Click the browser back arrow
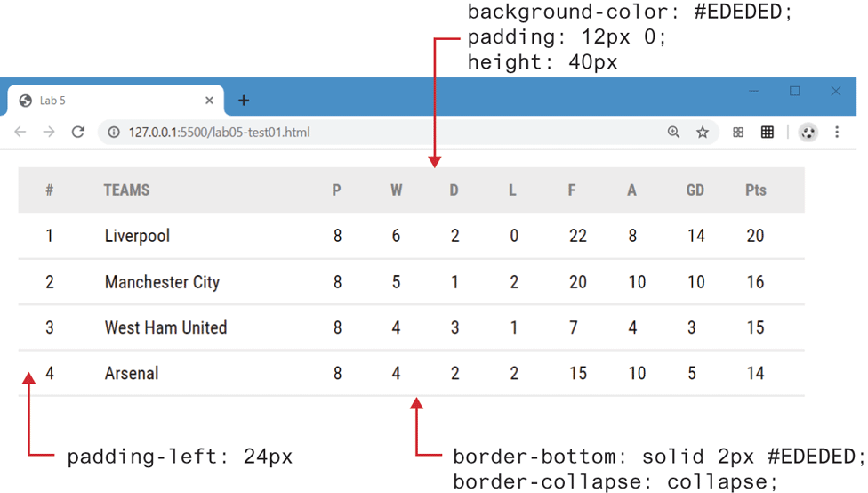 [x=20, y=133]
